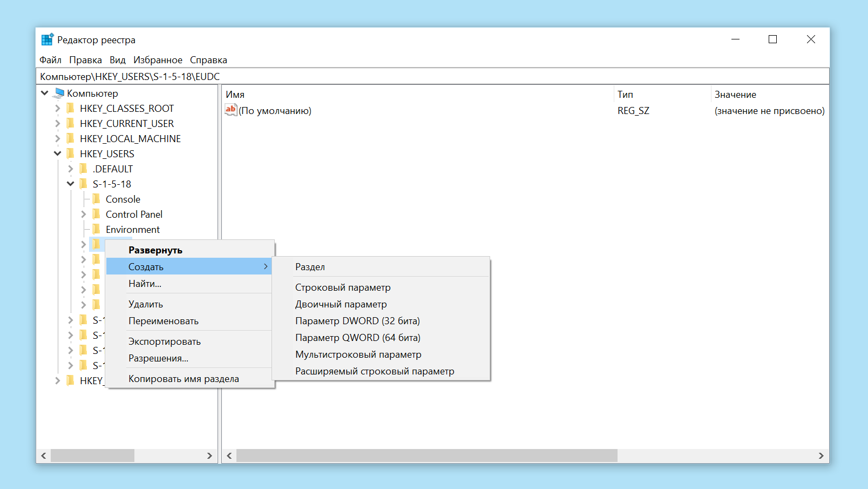Sort values by the Значение column header

770,95
